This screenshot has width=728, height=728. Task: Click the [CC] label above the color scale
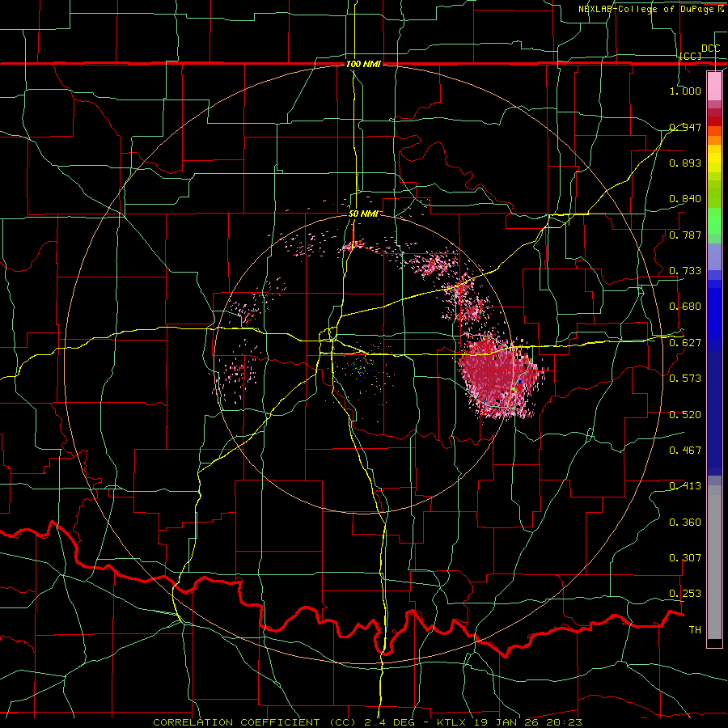click(691, 56)
